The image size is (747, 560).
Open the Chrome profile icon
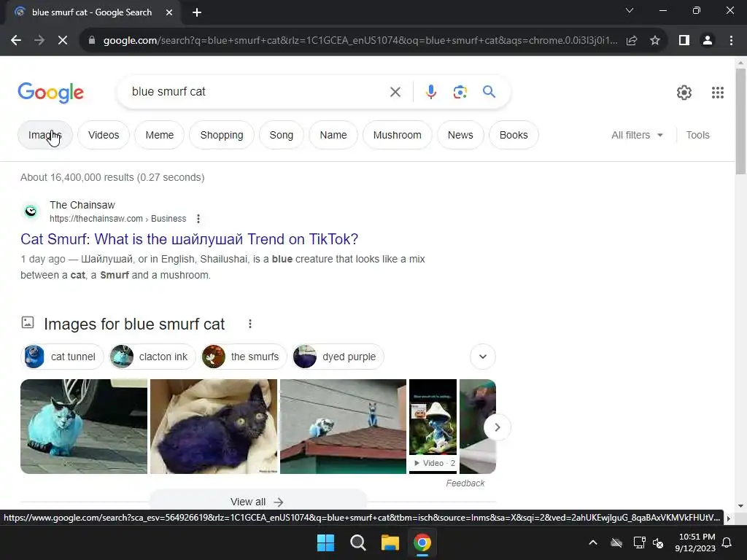click(x=708, y=41)
